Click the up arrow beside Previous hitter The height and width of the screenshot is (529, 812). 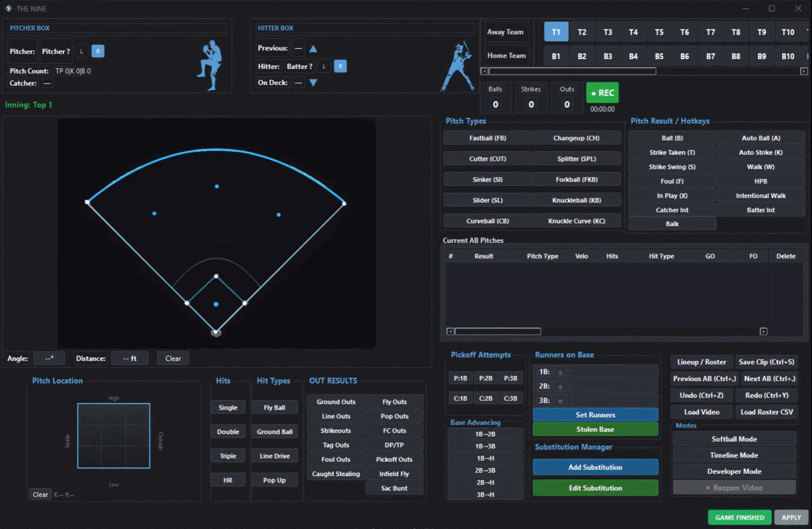point(313,49)
